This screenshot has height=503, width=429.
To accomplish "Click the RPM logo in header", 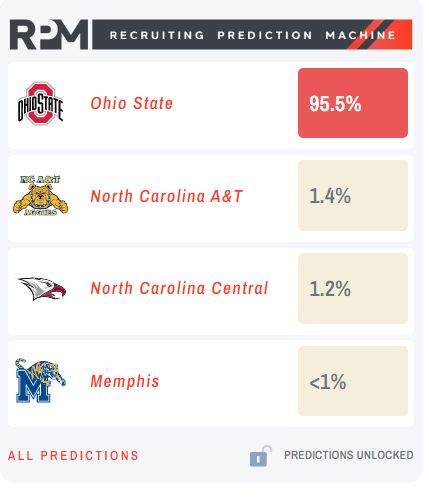I will click(x=49, y=35).
